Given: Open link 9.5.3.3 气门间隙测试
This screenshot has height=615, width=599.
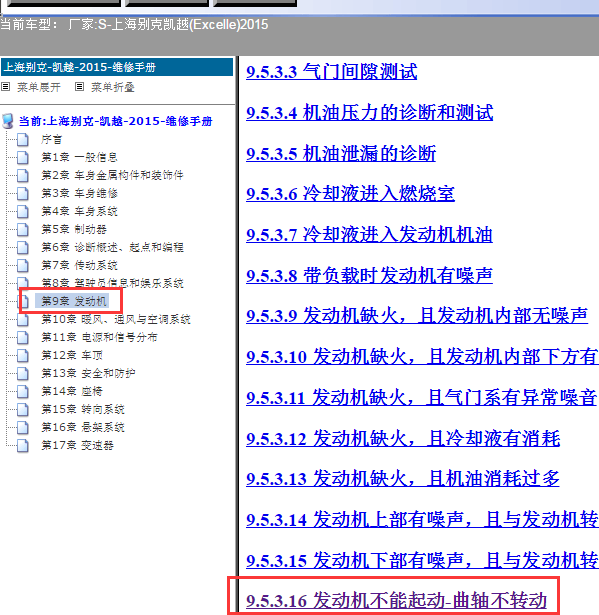Looking at the screenshot, I should point(331,72).
